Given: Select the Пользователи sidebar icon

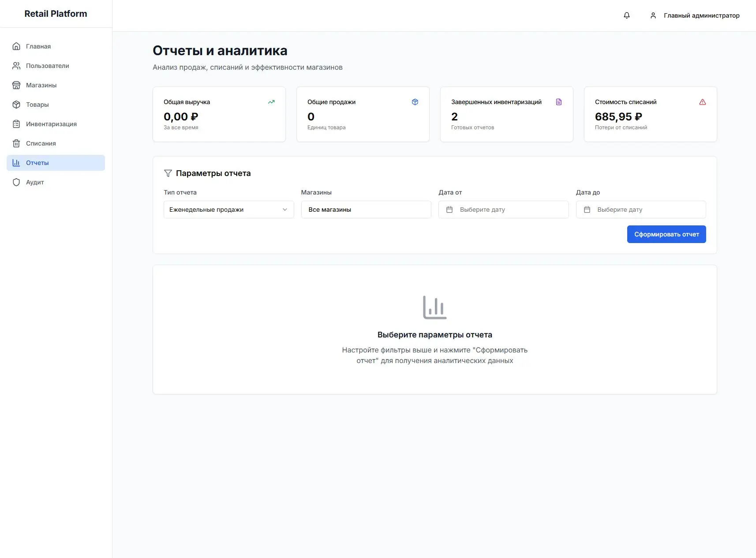Looking at the screenshot, I should (16, 65).
